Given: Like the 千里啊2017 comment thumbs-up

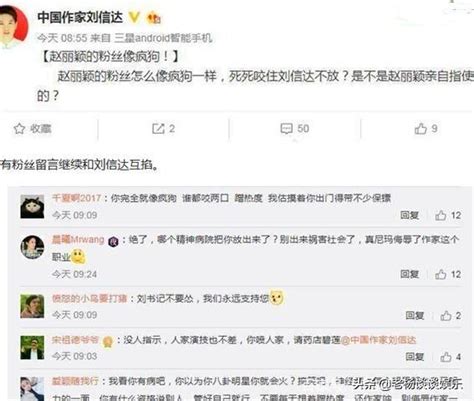Looking at the screenshot, I should [x=440, y=215].
